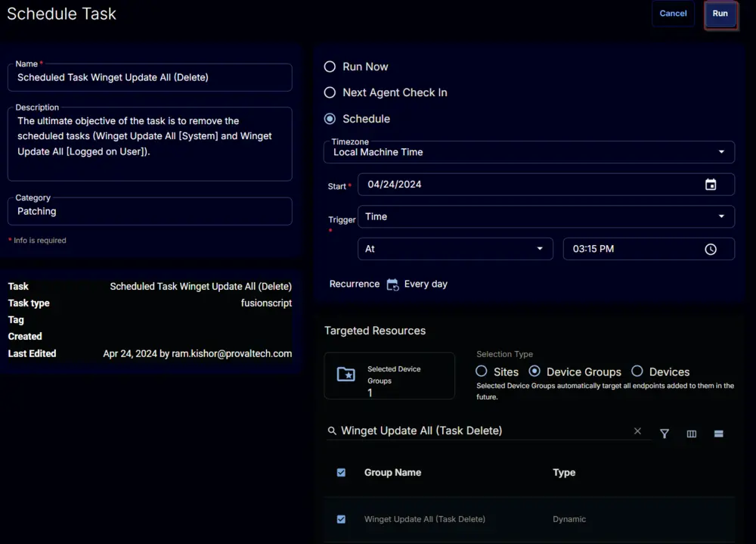Viewport: 756px width, 544px height.
Task: Open the column chooser icon
Action: point(692,434)
